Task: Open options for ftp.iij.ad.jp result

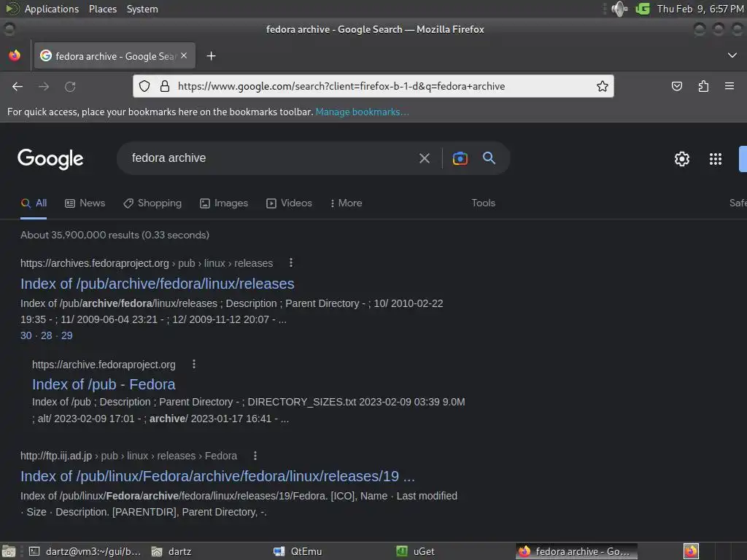Action: coord(255,456)
